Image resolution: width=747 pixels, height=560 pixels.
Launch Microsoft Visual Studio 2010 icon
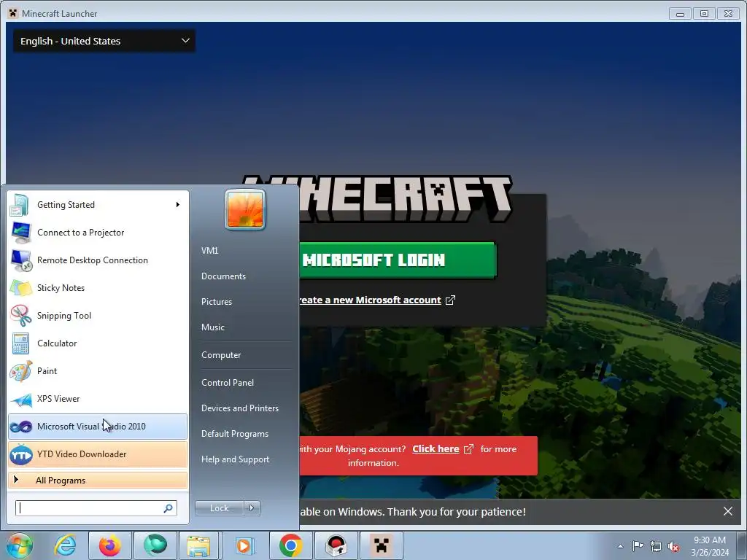pos(20,427)
